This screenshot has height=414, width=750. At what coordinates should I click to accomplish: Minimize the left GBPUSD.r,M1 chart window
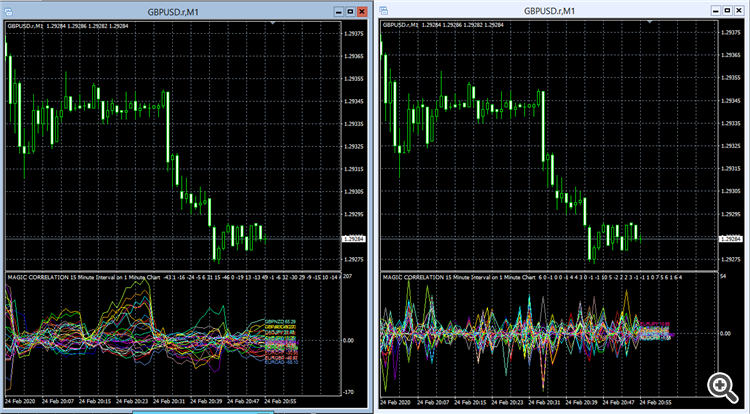[339, 11]
